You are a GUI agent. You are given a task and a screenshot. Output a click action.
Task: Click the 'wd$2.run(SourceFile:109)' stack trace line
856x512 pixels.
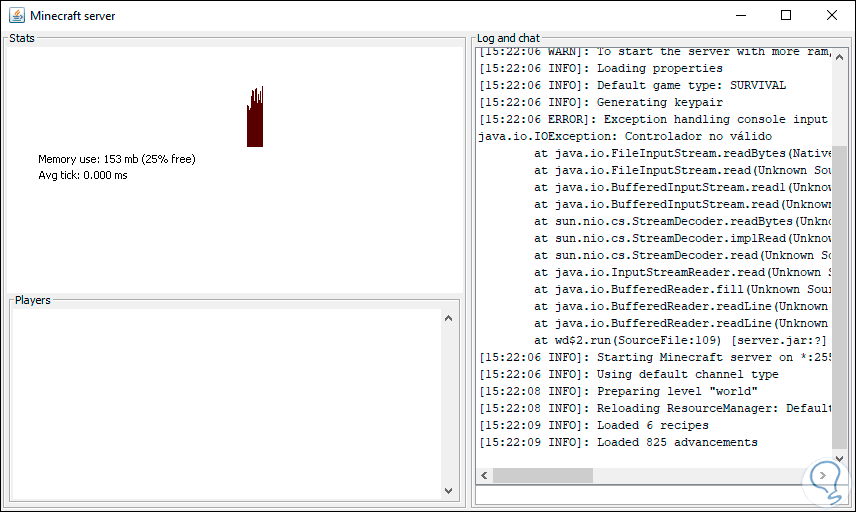680,340
